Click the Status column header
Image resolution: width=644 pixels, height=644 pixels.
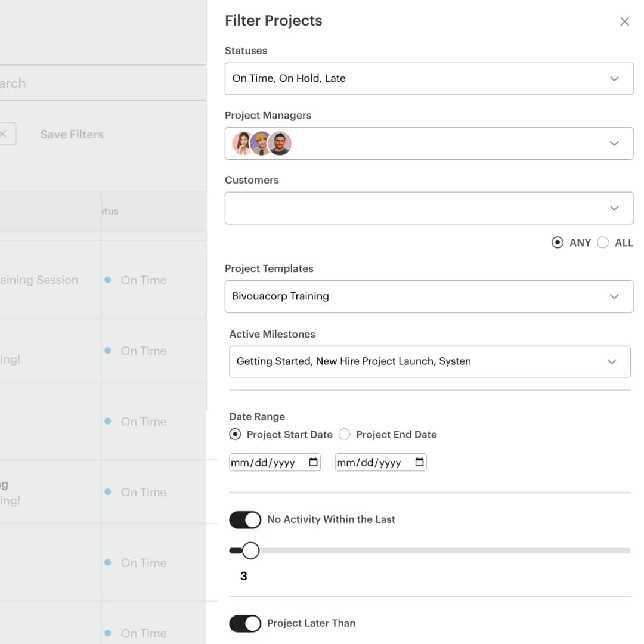(111, 211)
